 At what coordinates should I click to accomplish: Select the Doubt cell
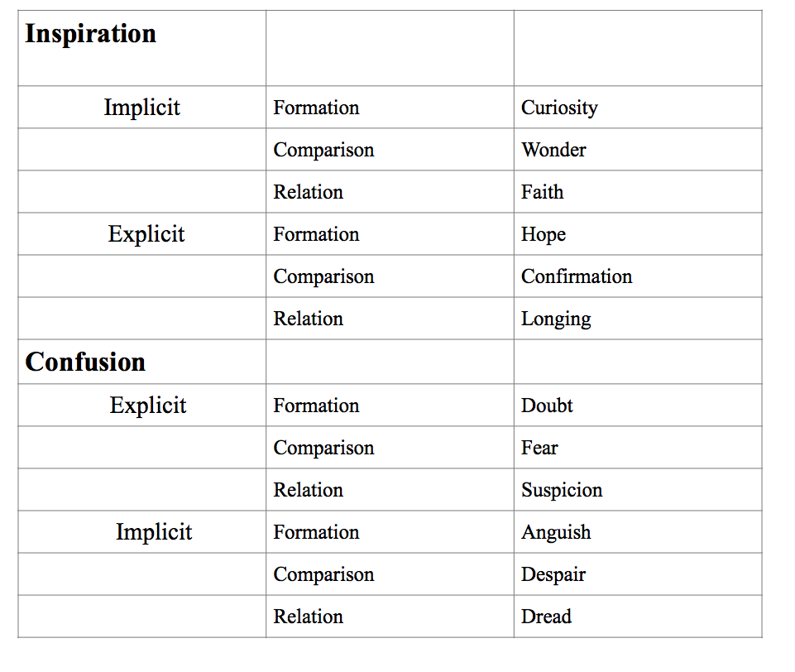(x=638, y=405)
